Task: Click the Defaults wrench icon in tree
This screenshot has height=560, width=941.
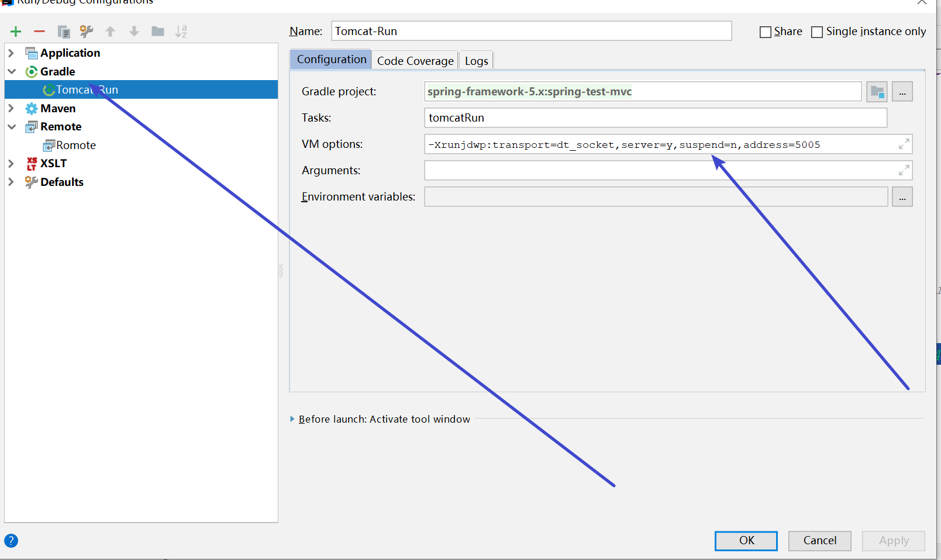Action: click(32, 182)
